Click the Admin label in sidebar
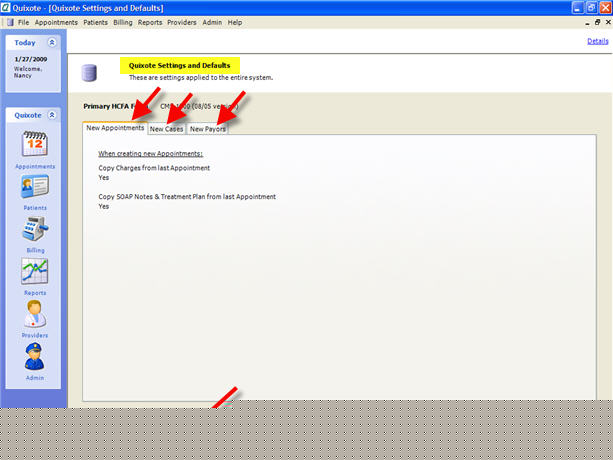 click(35, 378)
